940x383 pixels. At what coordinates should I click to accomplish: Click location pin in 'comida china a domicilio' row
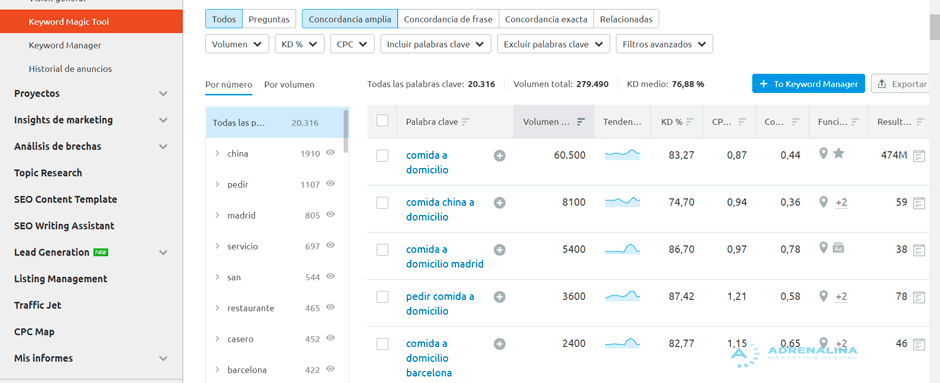(824, 202)
